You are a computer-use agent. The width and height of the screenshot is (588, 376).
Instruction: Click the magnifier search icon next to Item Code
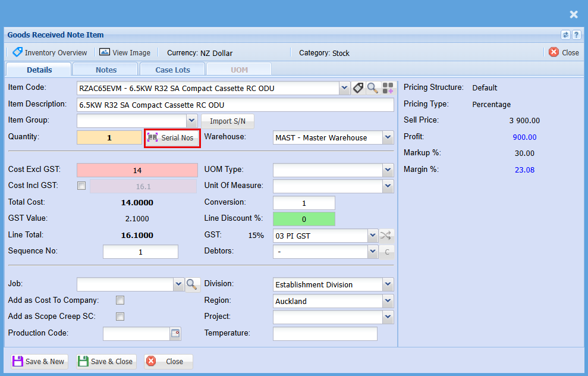coord(373,88)
